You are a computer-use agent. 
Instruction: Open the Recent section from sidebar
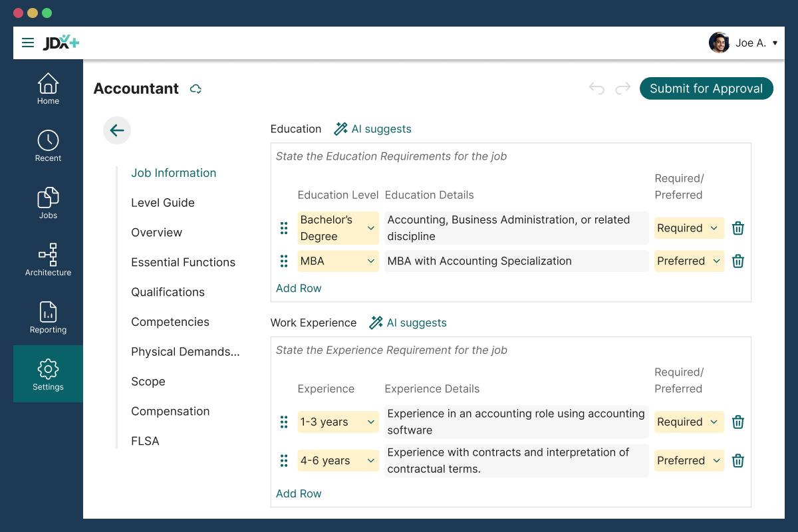(x=48, y=146)
